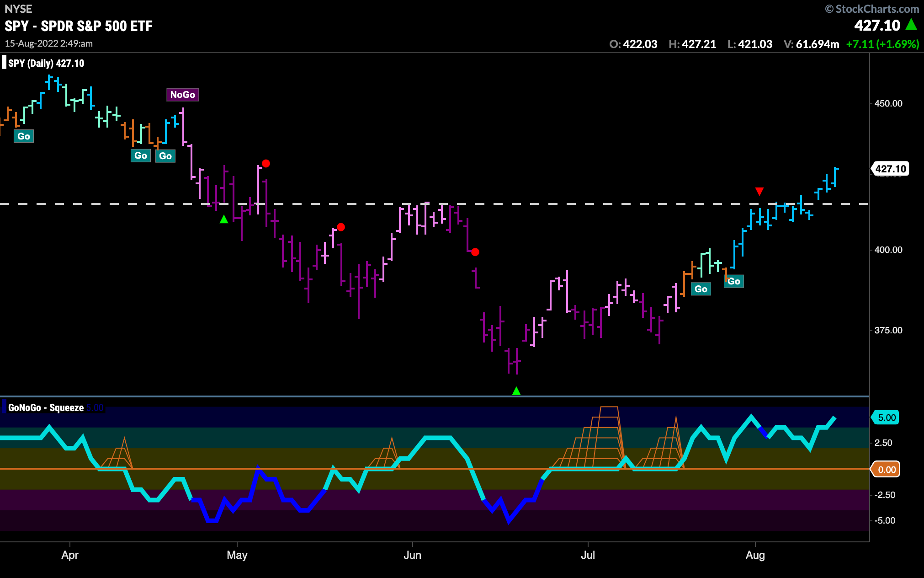This screenshot has height=578, width=924.
Task: Click the 2.50 oscillator axis label
Action: pyautogui.click(x=883, y=443)
